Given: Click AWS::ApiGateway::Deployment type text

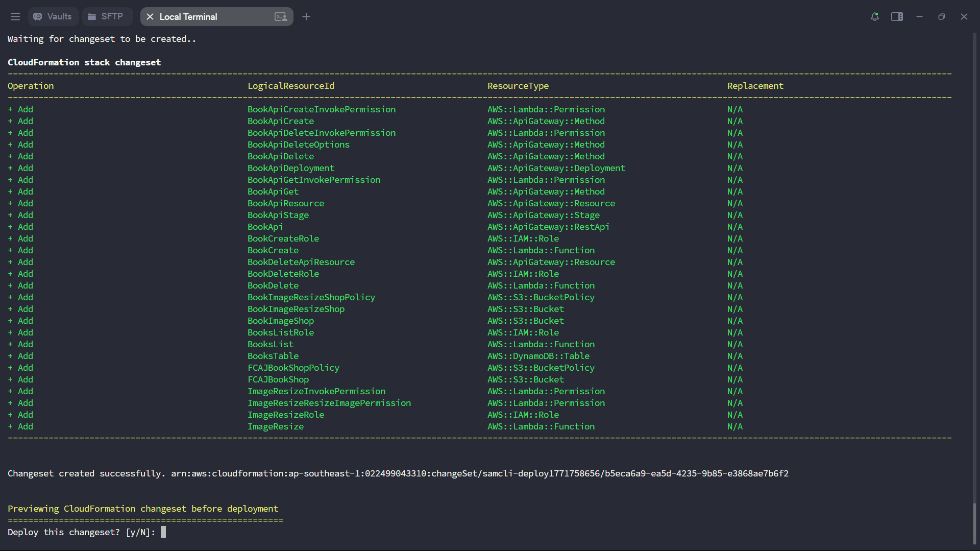Looking at the screenshot, I should (x=556, y=168).
